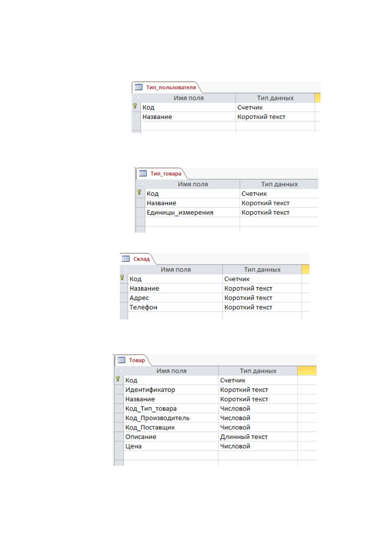Select row selector beside Телефон field
The width and height of the screenshot is (392, 554).
tap(124, 307)
